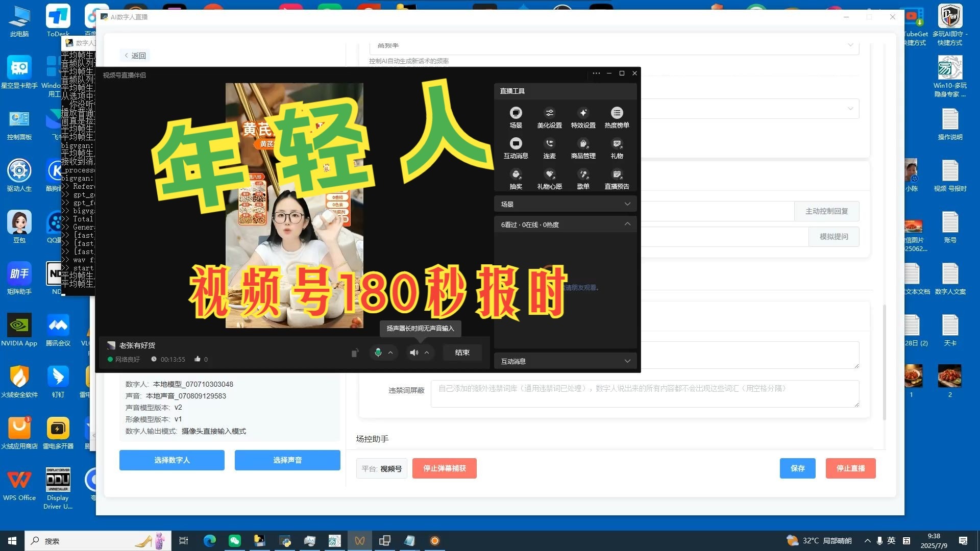Toggle 停止弹幕捕获 danmaku capture

tap(444, 468)
